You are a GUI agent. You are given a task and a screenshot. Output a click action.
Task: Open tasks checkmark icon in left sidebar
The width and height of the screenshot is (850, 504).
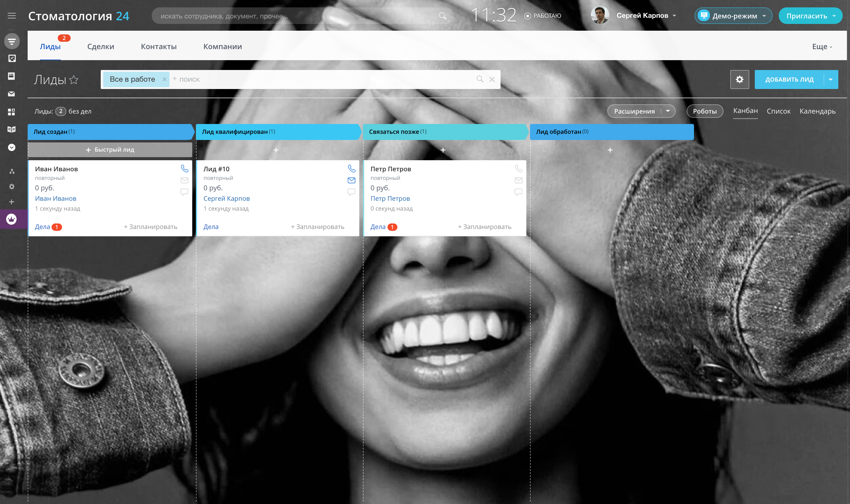[x=12, y=58]
